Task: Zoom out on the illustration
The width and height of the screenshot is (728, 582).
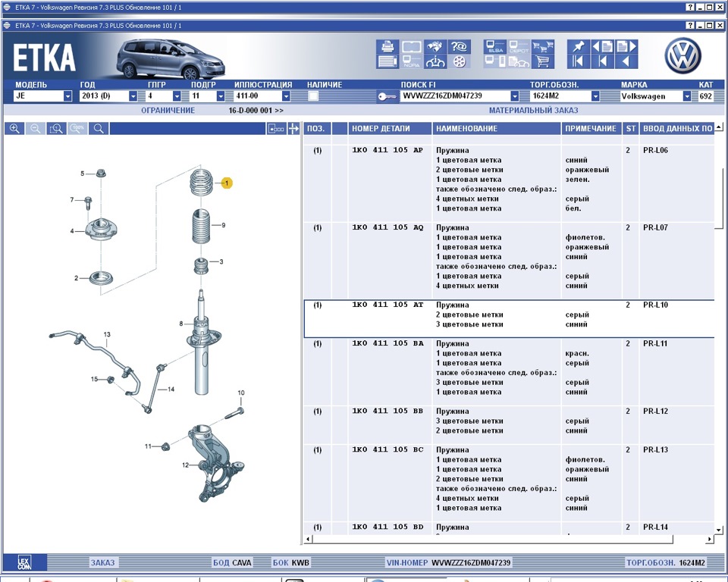Action: pyautogui.click(x=36, y=129)
